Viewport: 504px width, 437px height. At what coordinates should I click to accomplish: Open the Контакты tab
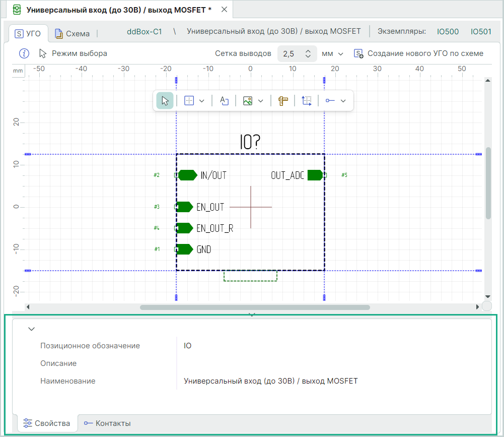[107, 423]
